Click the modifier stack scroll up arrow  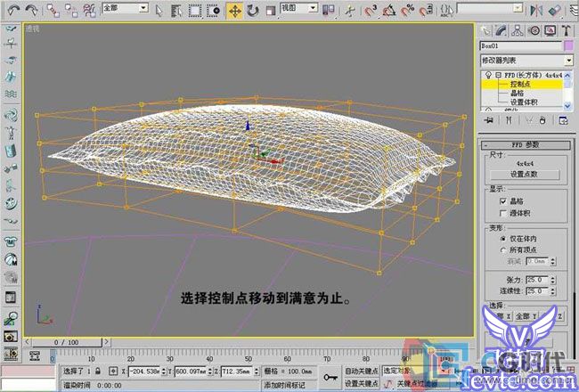click(x=568, y=75)
